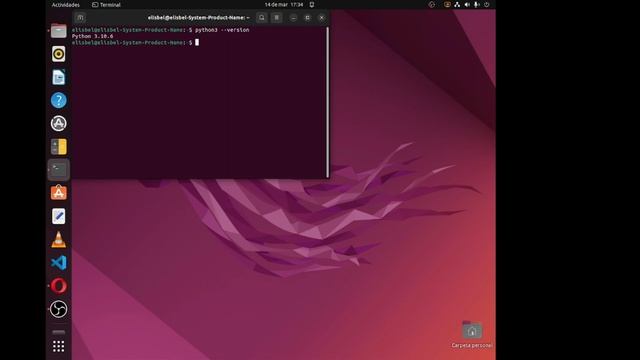Open LibreOffice Writer from the dock
Screen dimensions: 640x360
(x=58, y=77)
